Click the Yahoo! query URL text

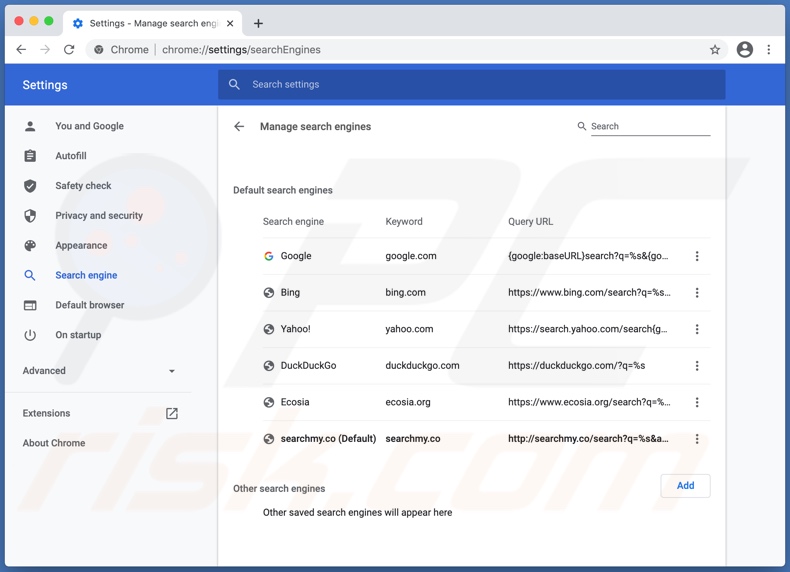(587, 329)
